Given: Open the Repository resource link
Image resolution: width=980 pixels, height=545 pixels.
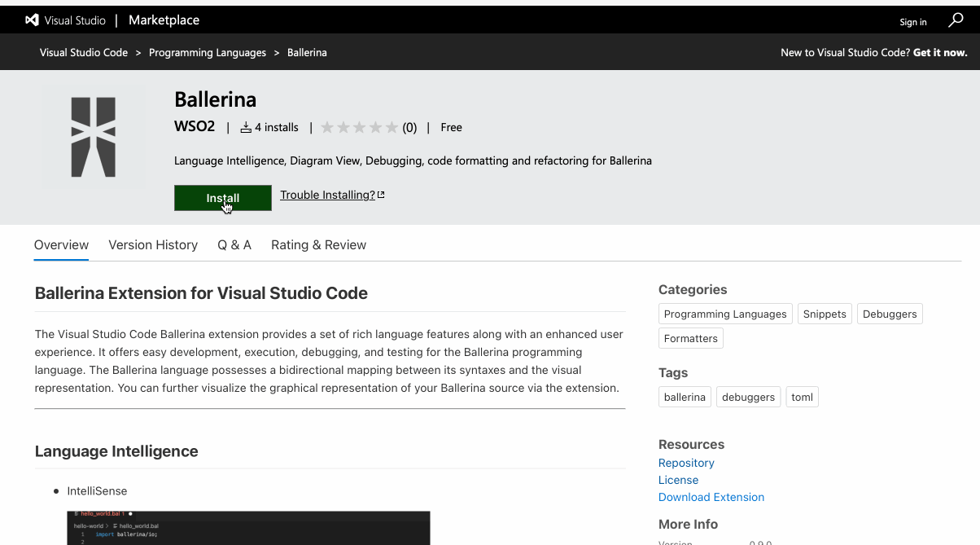Looking at the screenshot, I should (686, 463).
